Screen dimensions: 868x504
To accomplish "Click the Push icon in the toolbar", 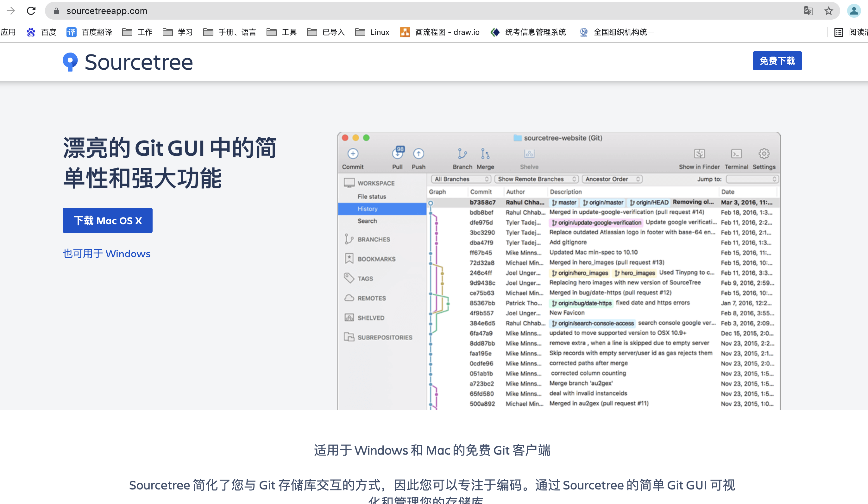I will pos(418,154).
